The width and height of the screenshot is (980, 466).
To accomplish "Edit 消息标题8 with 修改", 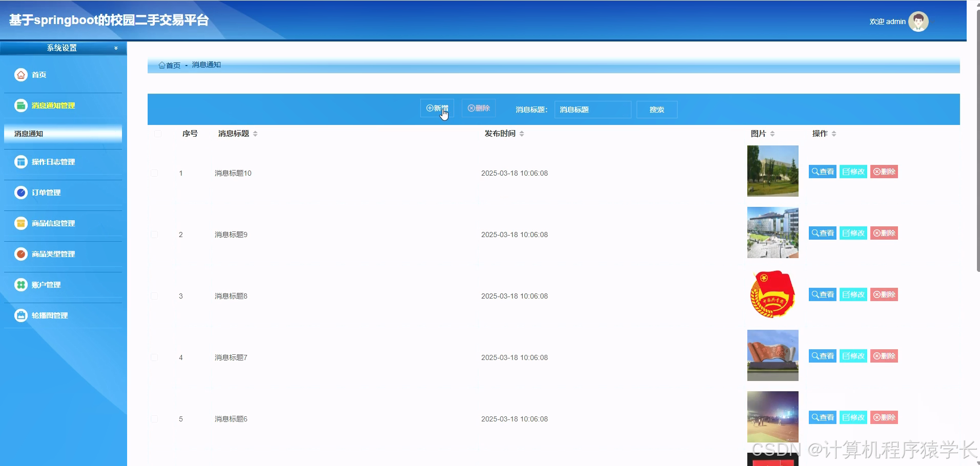I will pyautogui.click(x=853, y=294).
